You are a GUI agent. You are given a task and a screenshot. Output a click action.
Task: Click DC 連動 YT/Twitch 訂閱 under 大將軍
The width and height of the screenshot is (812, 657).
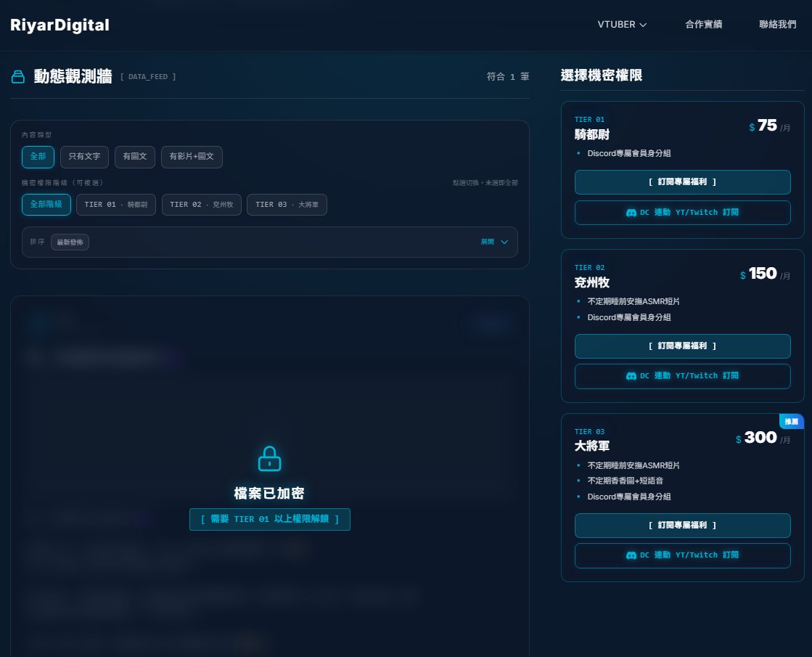[683, 555]
